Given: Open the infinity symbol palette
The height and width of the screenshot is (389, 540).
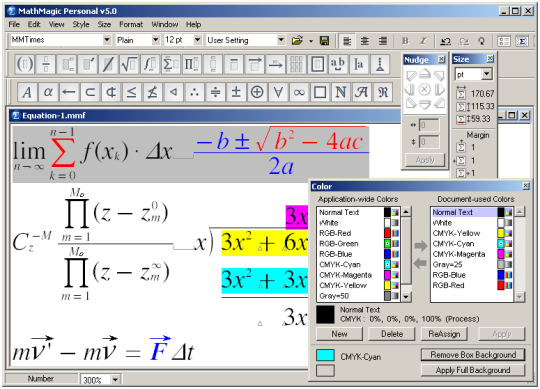Looking at the screenshot, I should coord(299,92).
